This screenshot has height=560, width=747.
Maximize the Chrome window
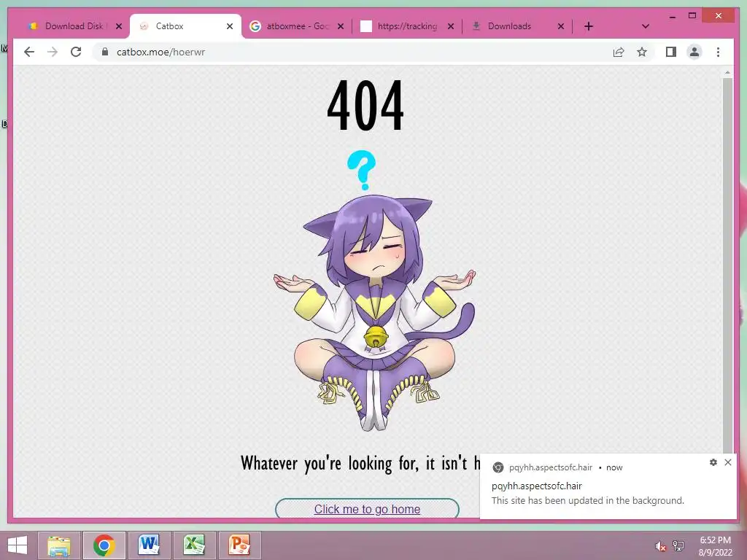pos(692,16)
